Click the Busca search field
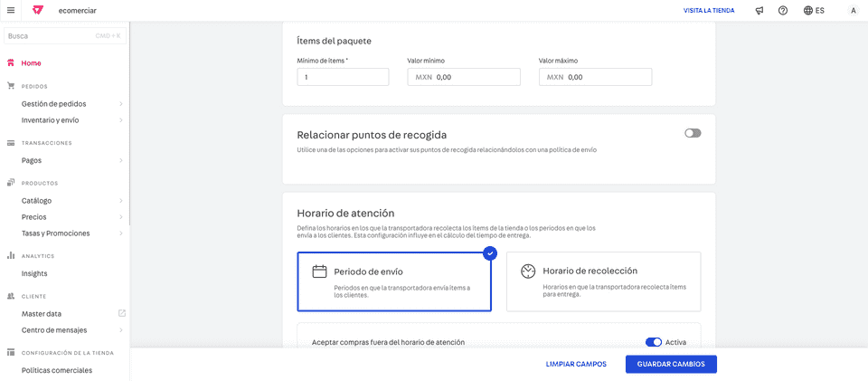Viewport: 868px width, 381px height. pyautogui.click(x=65, y=36)
